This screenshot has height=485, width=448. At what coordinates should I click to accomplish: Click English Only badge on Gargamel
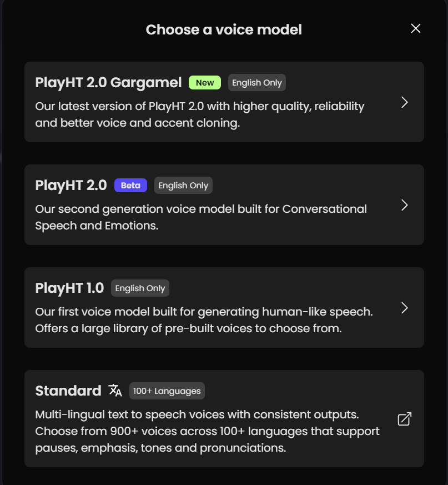[x=257, y=83]
